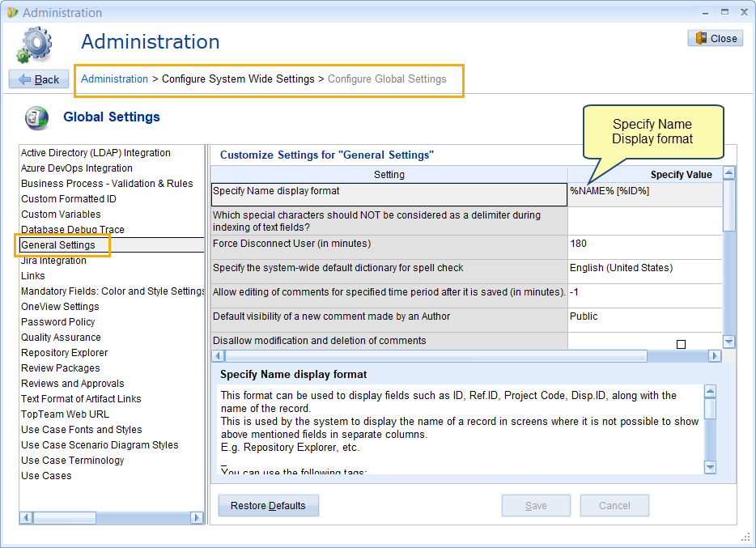The height and width of the screenshot is (548, 756).
Task: Tick the Disallow modification of comments checkbox
Action: pos(681,344)
